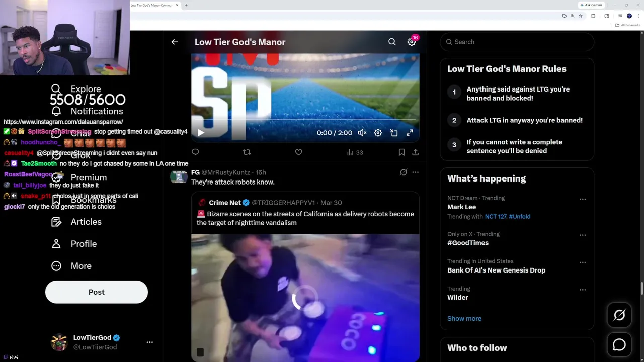Expand the More menu in sidebar
This screenshot has width=644, height=362.
[x=71, y=266]
